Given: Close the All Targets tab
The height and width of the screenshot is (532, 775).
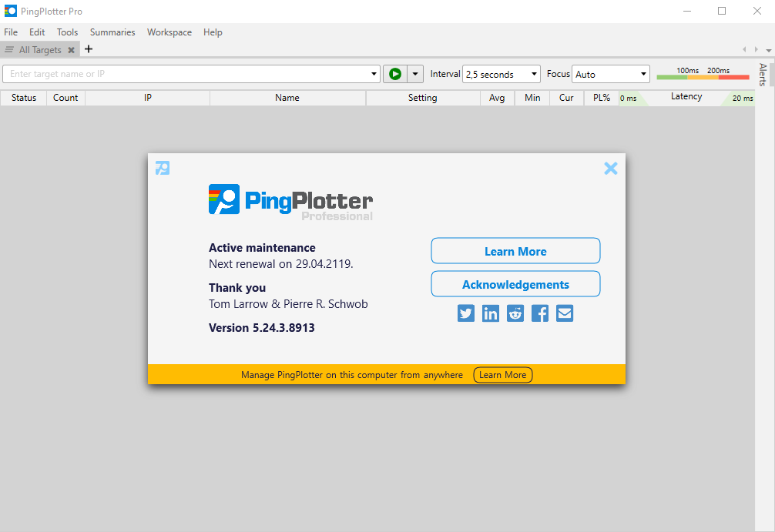Looking at the screenshot, I should 71,50.
